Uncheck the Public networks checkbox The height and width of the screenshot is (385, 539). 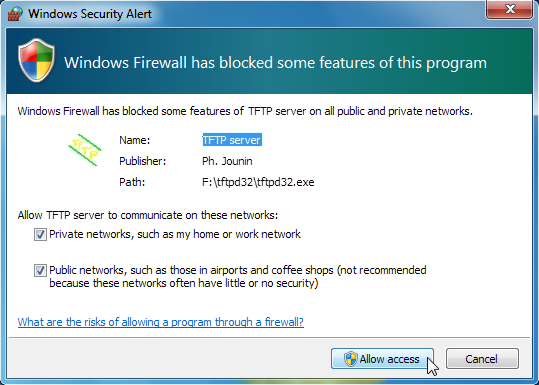(x=40, y=270)
